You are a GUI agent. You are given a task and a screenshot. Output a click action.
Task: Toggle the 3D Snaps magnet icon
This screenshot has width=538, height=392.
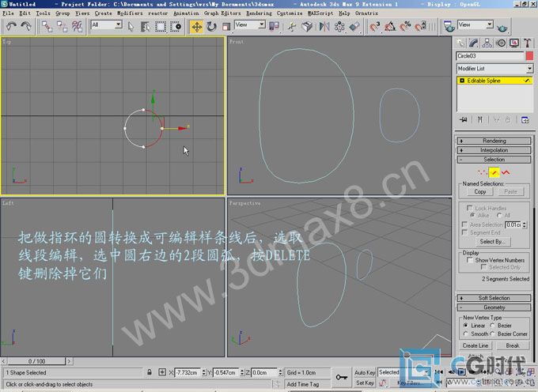point(375,26)
